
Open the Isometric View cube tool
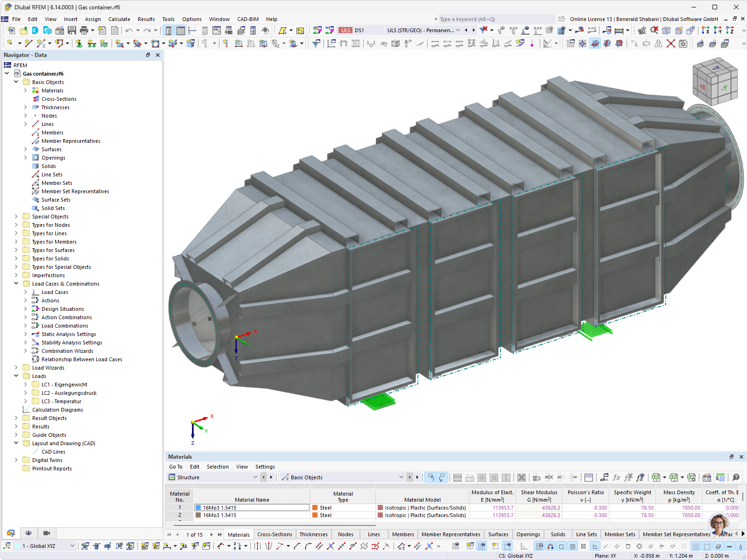[x=666, y=30]
